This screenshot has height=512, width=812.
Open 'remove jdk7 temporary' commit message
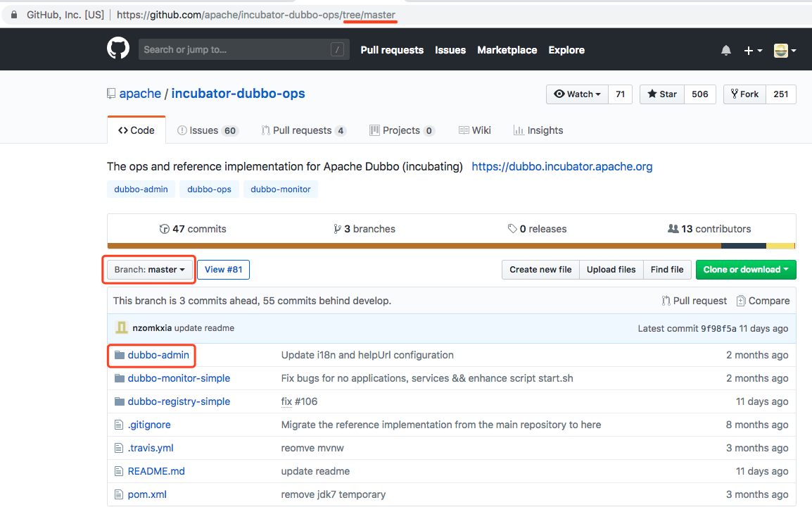pos(334,494)
